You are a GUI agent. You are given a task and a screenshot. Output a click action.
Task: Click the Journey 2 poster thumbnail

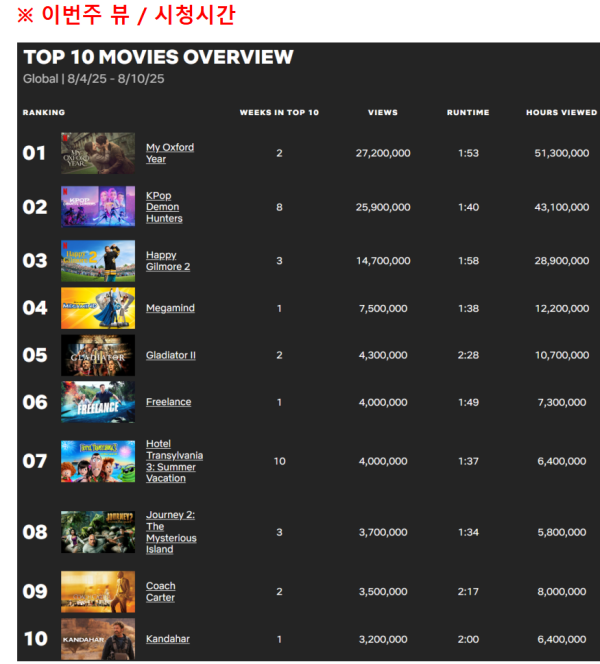(x=98, y=532)
